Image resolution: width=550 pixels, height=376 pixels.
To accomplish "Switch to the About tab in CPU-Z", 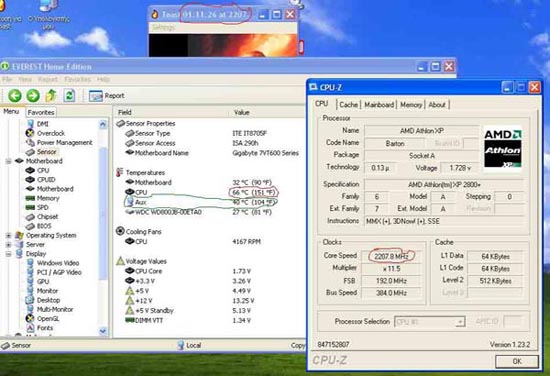I will point(437,105).
